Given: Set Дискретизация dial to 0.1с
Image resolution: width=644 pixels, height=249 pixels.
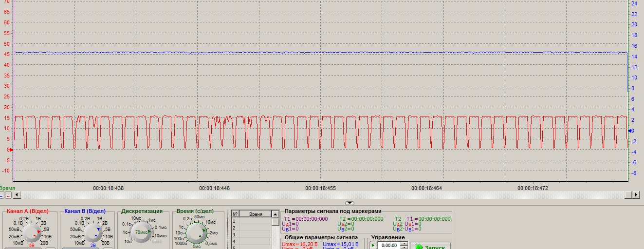Looking at the screenshot, I should pyautogui.click(x=127, y=225).
